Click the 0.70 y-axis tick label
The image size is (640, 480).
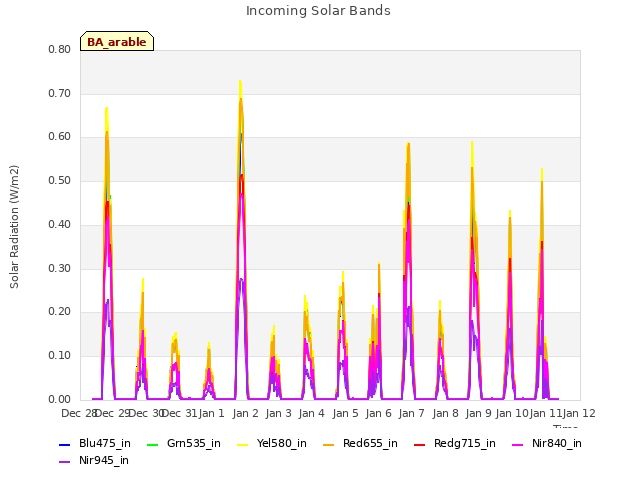pyautogui.click(x=60, y=93)
